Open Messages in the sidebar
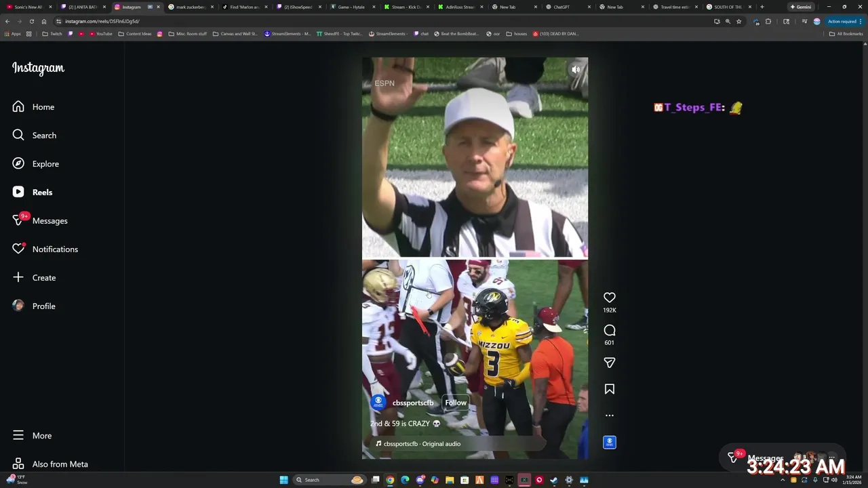868x488 pixels. click(x=40, y=221)
